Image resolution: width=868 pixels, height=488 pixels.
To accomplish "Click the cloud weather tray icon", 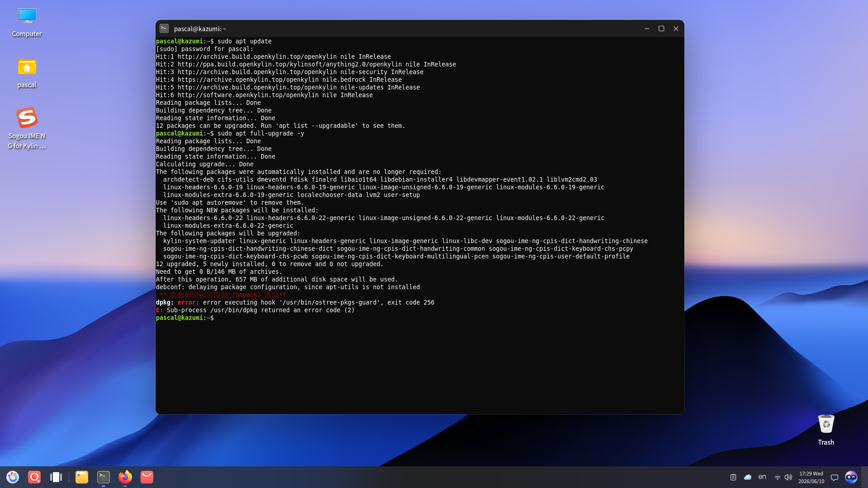I will tap(748, 477).
